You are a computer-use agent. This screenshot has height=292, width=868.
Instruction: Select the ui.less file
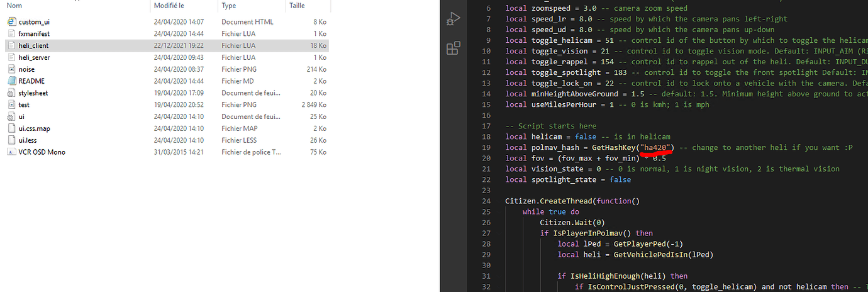28,140
